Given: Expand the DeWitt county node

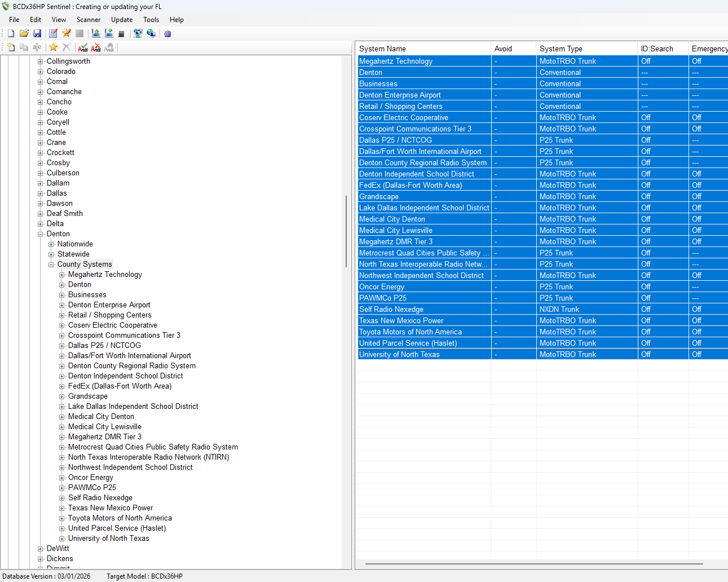Looking at the screenshot, I should pyautogui.click(x=41, y=549).
